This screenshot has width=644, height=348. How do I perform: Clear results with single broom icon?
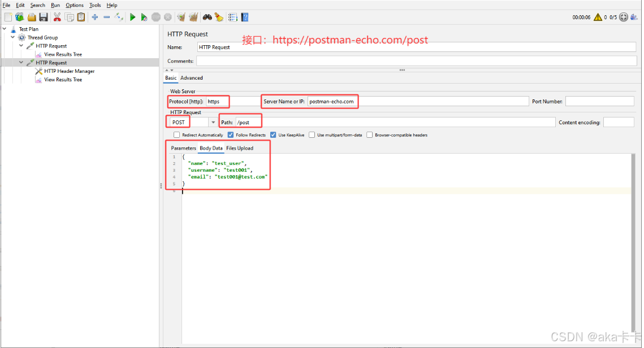(181, 18)
